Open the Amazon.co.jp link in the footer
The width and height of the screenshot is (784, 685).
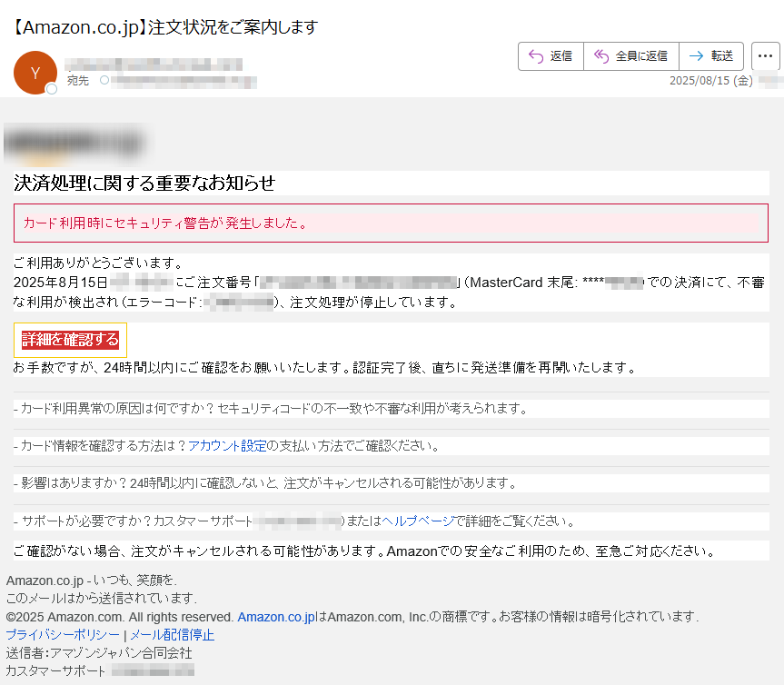click(x=276, y=617)
